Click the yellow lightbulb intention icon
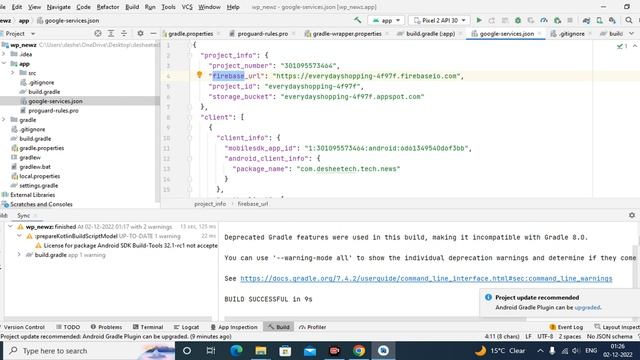 coord(199,74)
